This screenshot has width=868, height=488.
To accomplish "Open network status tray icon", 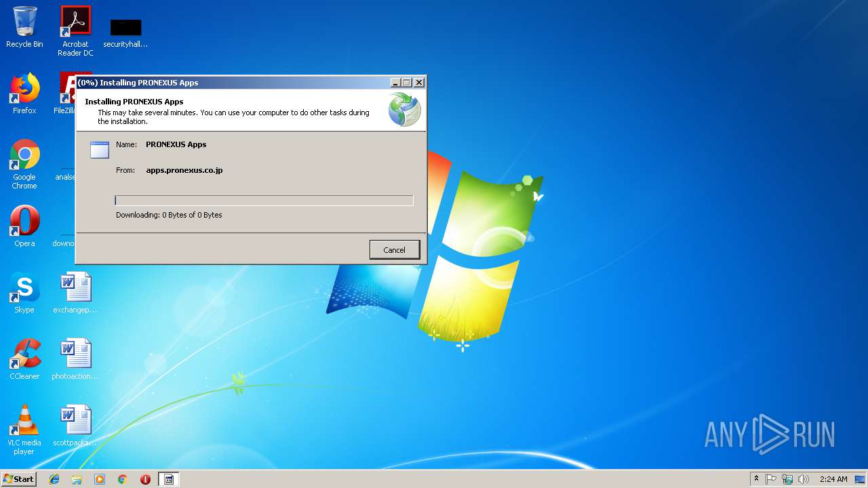I will [787, 479].
